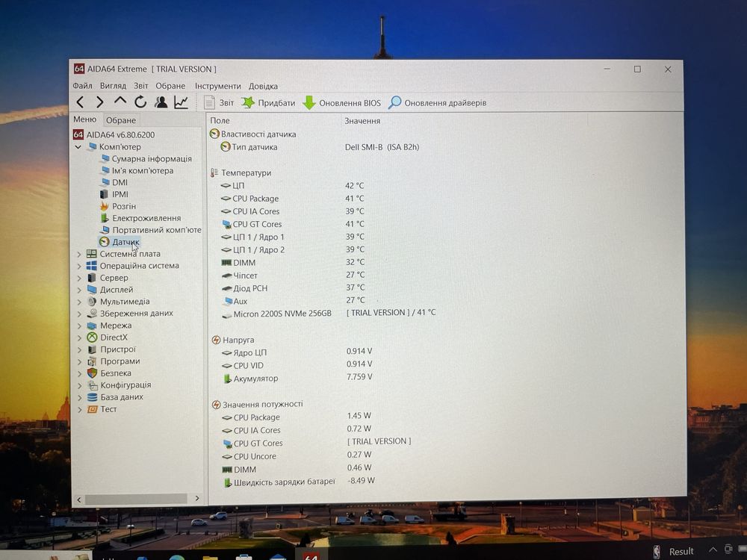Open the Довідка menu
Viewport: 747px width, 560px height.
pos(263,86)
